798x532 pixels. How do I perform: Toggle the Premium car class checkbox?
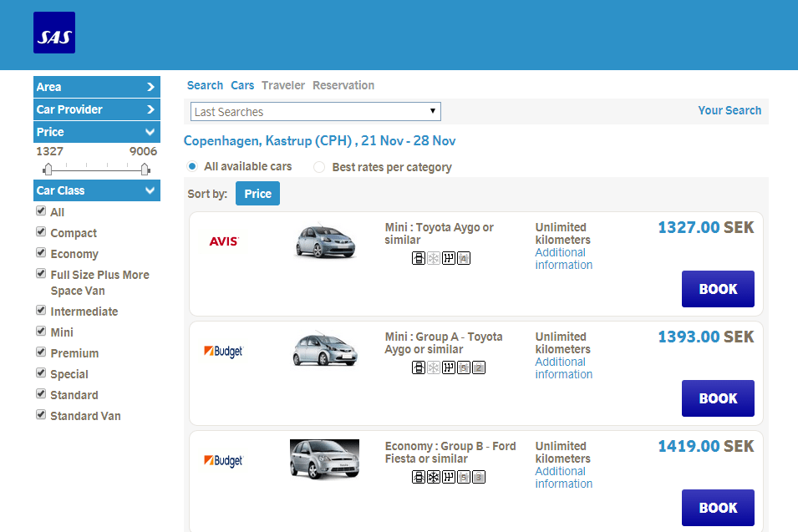tap(41, 352)
